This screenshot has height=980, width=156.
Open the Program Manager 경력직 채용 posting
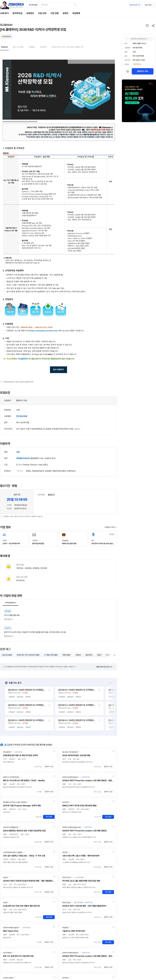[22, 805]
